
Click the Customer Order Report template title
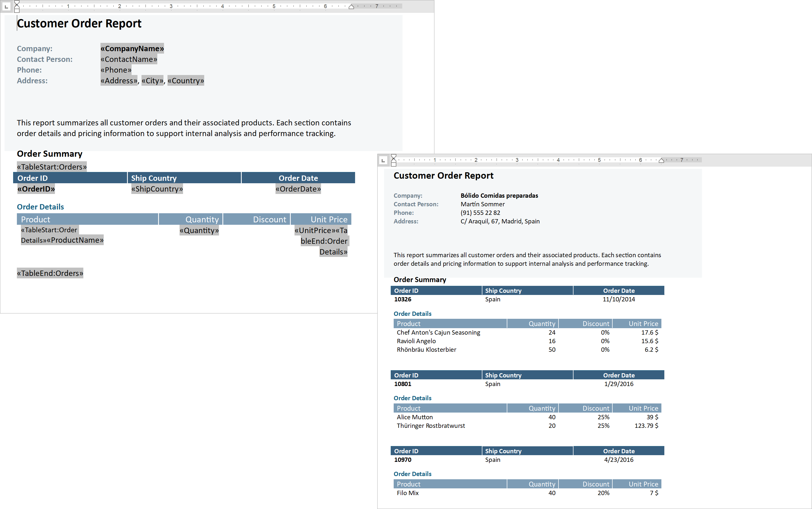(x=79, y=23)
